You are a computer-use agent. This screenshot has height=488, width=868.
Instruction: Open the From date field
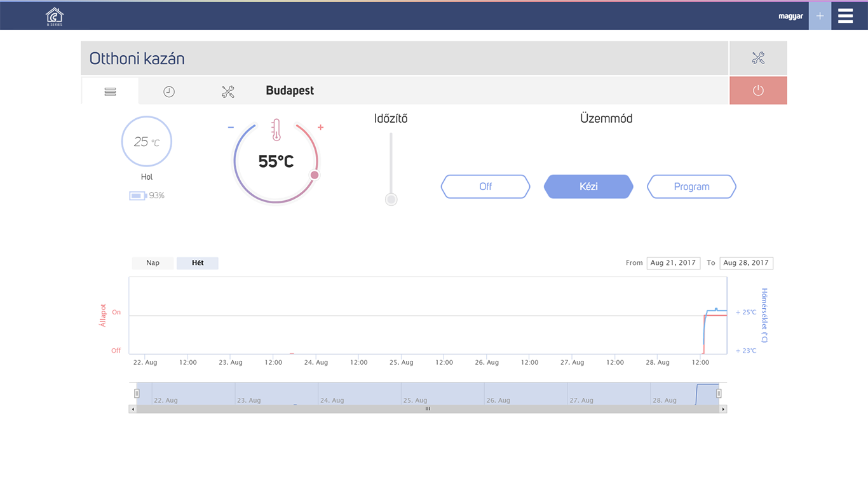(x=673, y=263)
